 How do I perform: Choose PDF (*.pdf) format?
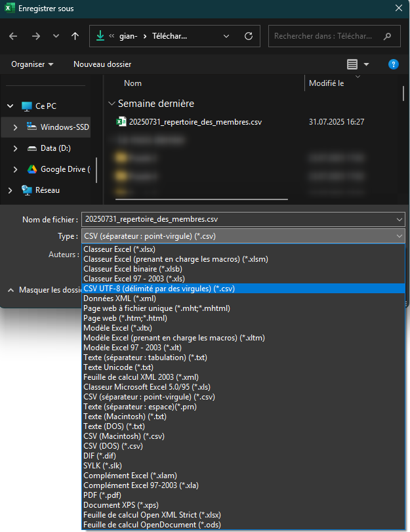click(x=243, y=495)
